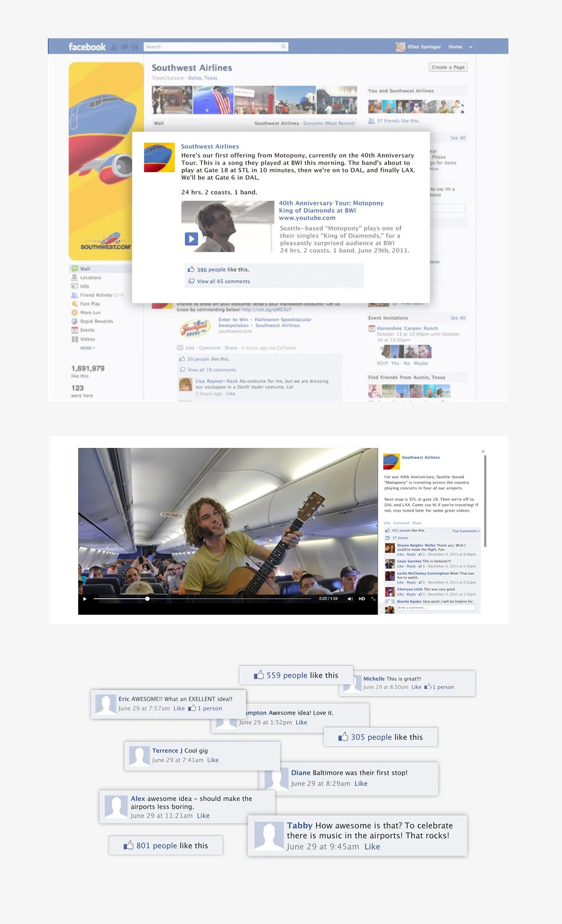Screen dimensions: 562x924
Task: Open 40th Anniversary Tour; Motopony link
Action: point(331,203)
